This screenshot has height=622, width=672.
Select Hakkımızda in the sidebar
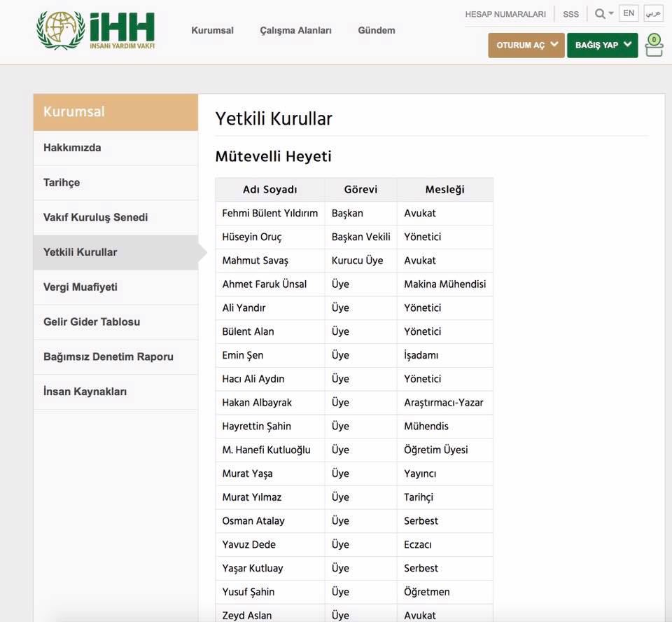pyautogui.click(x=72, y=148)
